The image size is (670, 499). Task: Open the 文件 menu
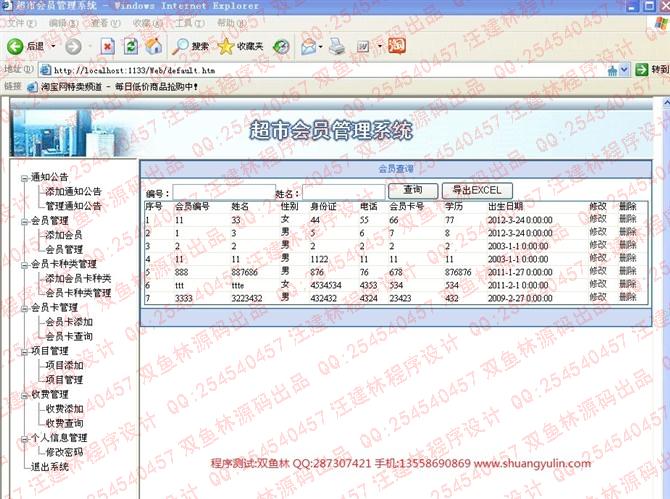click(21, 23)
